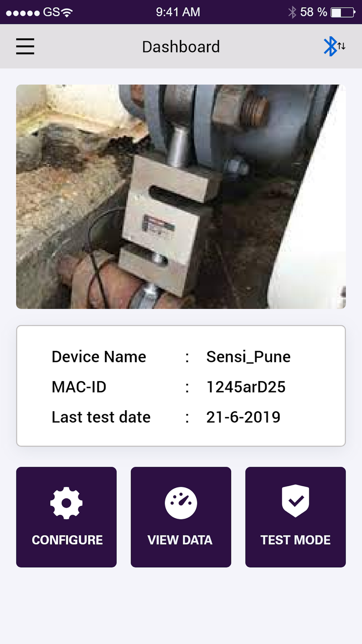The width and height of the screenshot is (362, 644).
Task: Tap the battery icon in status bar
Action: pos(343,12)
